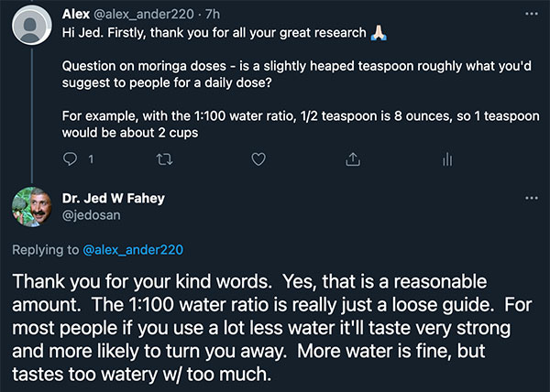
Task: Click the Alex display name on the first tweet
Action: click(76, 14)
